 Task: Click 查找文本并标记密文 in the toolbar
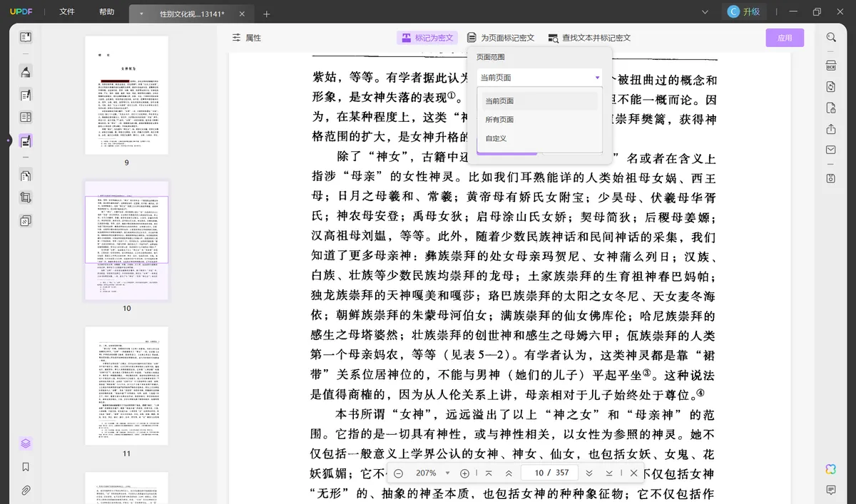click(589, 38)
